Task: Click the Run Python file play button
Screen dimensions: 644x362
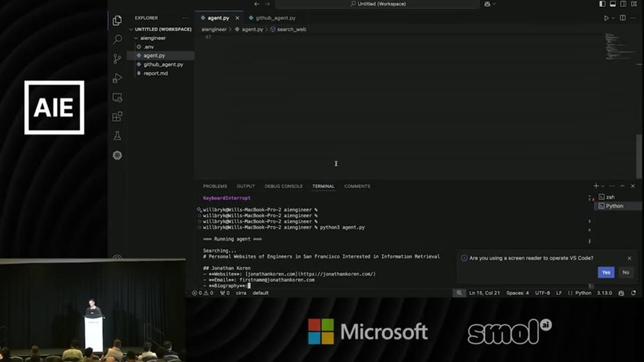Action: (x=606, y=18)
